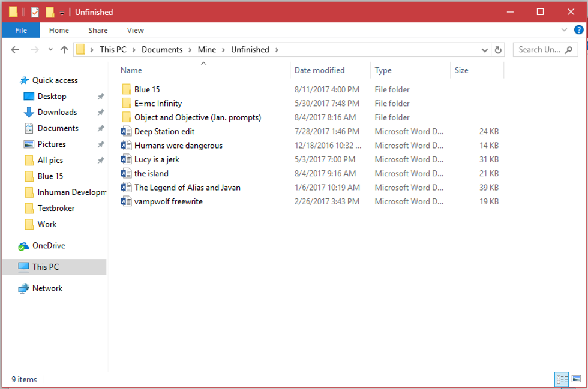Sort by the Date modified column header

tap(319, 70)
